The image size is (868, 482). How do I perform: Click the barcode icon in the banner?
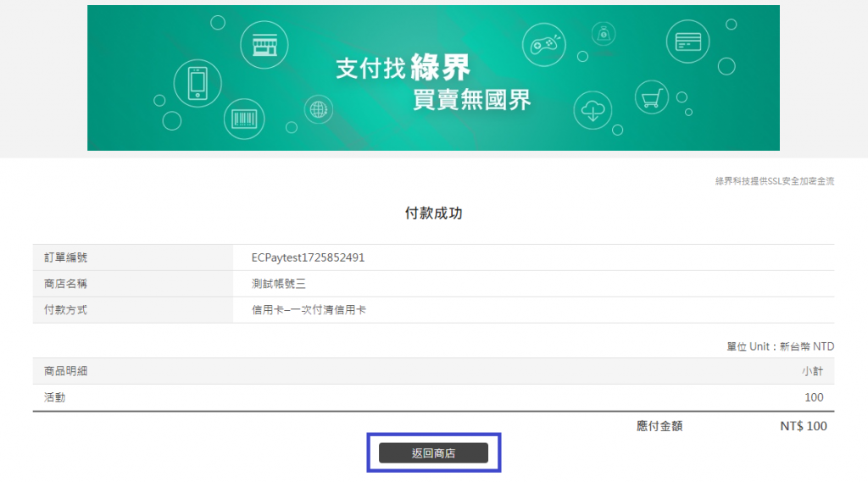244,119
